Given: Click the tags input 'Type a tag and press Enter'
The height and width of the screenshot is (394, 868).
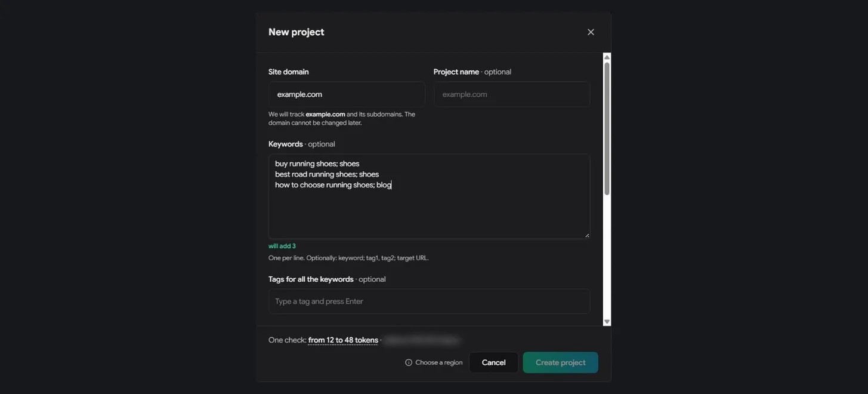Looking at the screenshot, I should (x=429, y=301).
